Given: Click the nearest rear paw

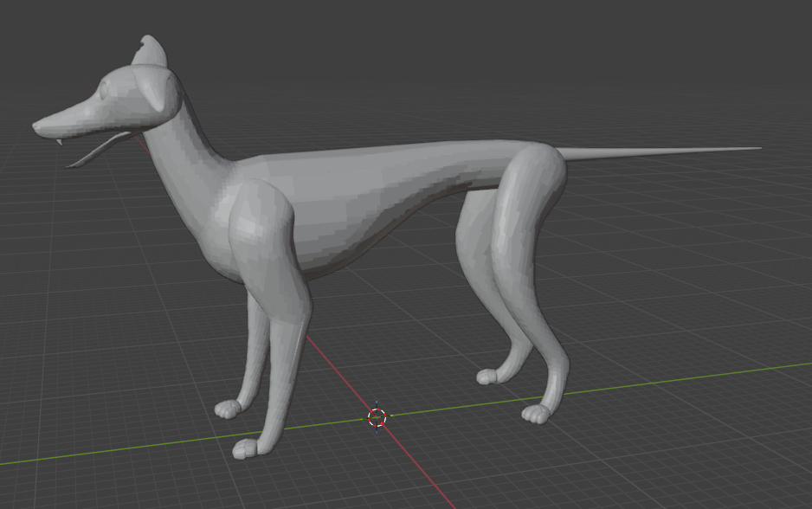Looking at the screenshot, I should click(x=537, y=414).
